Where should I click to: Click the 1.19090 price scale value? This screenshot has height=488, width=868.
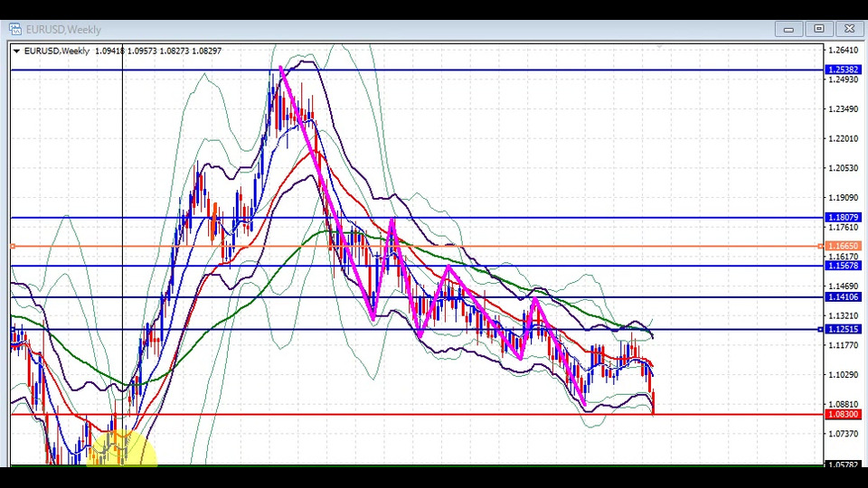[843, 198]
